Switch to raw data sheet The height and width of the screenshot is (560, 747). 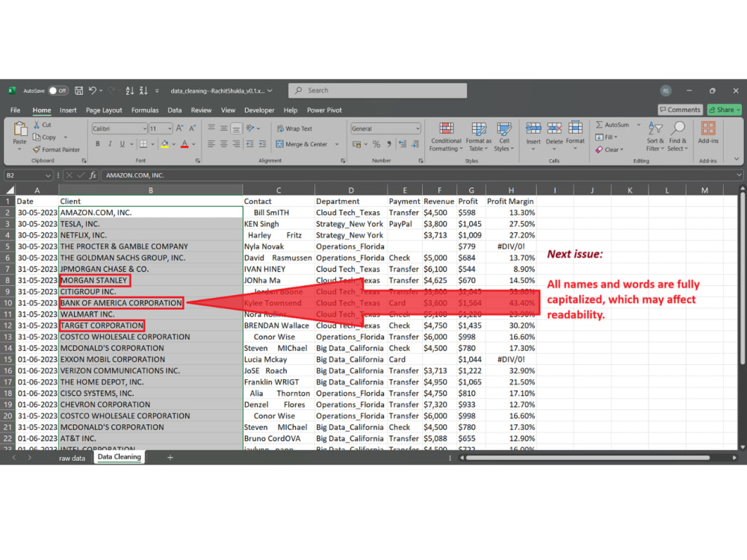(x=72, y=458)
